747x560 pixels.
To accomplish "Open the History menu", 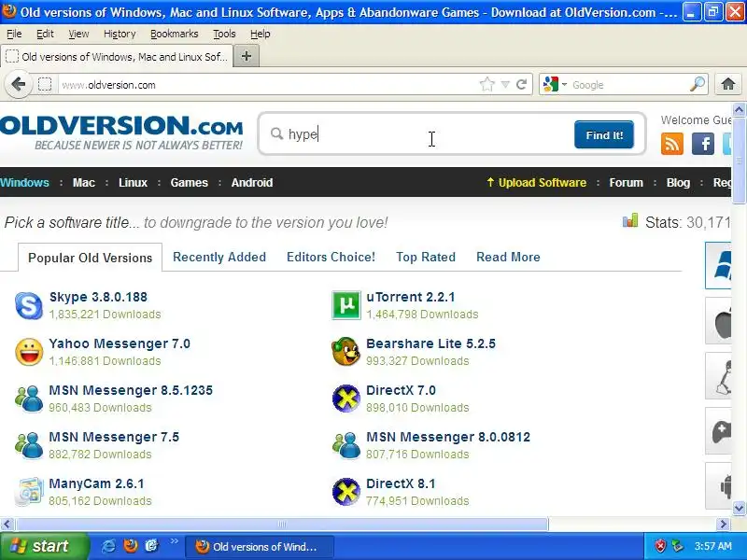I will click(x=120, y=34).
